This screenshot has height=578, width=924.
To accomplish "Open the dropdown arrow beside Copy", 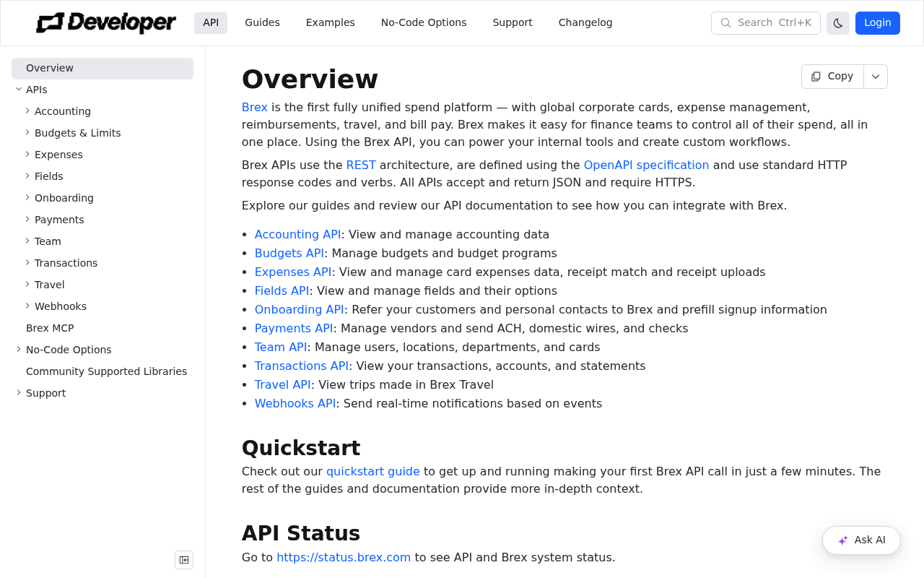I will [x=876, y=77].
